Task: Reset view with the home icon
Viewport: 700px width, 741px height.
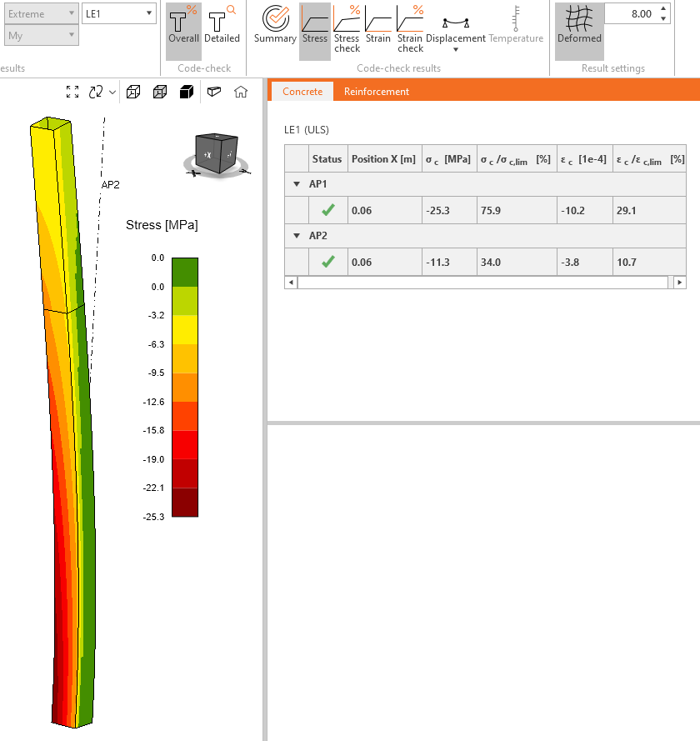Action: click(241, 92)
